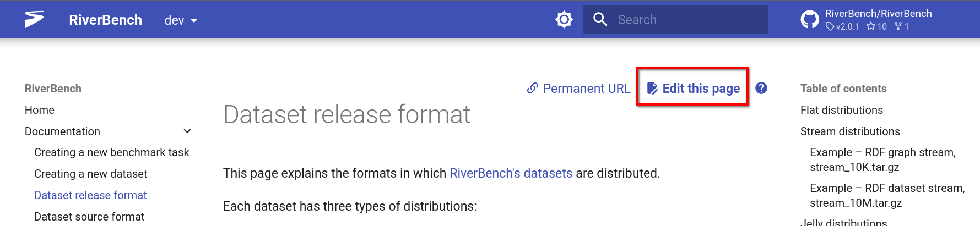This screenshot has height=226, width=980.
Task: Open the help question mark icon
Action: pos(761,88)
